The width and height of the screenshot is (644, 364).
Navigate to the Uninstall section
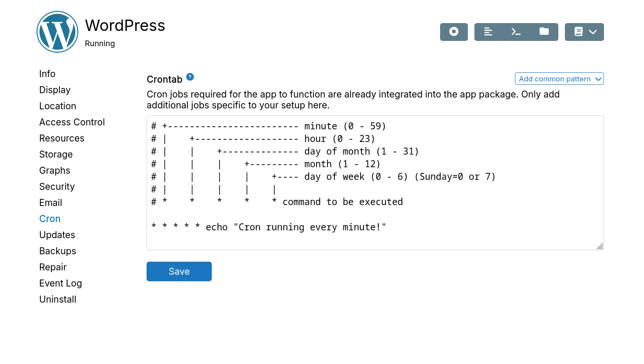[x=57, y=300]
